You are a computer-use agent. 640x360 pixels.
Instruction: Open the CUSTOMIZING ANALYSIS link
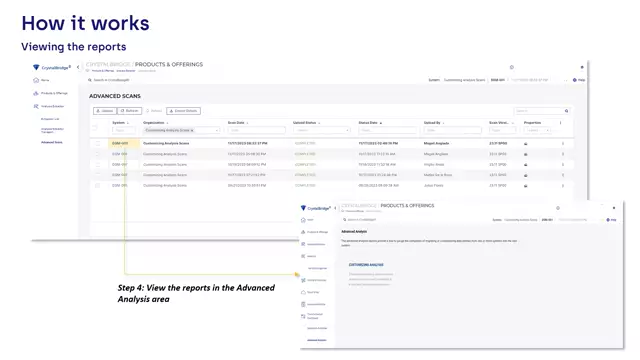366,265
